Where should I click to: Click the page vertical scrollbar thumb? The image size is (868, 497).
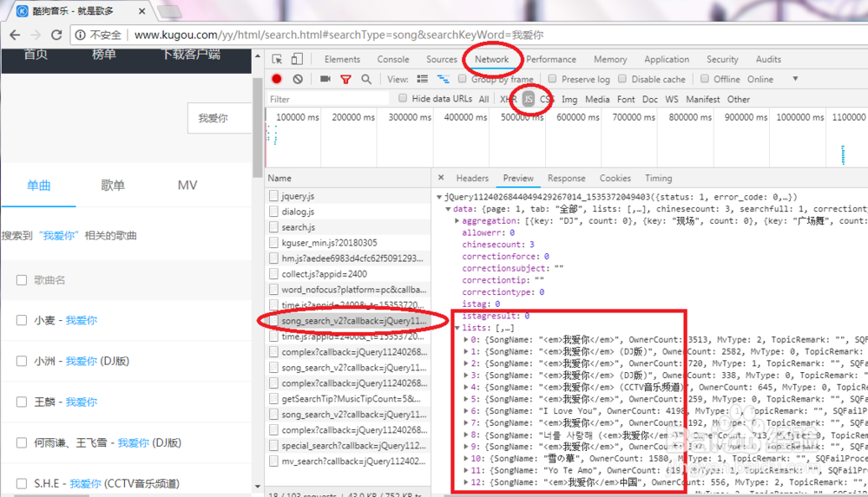pos(258,128)
